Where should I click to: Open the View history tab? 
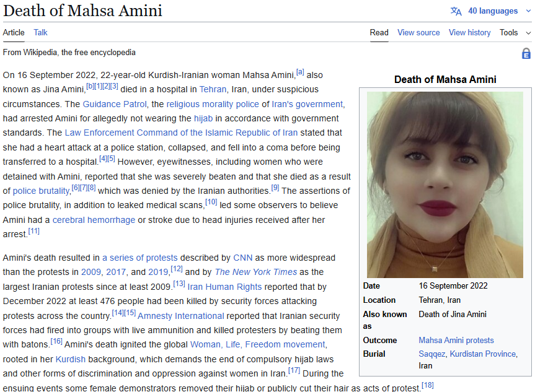tap(469, 33)
